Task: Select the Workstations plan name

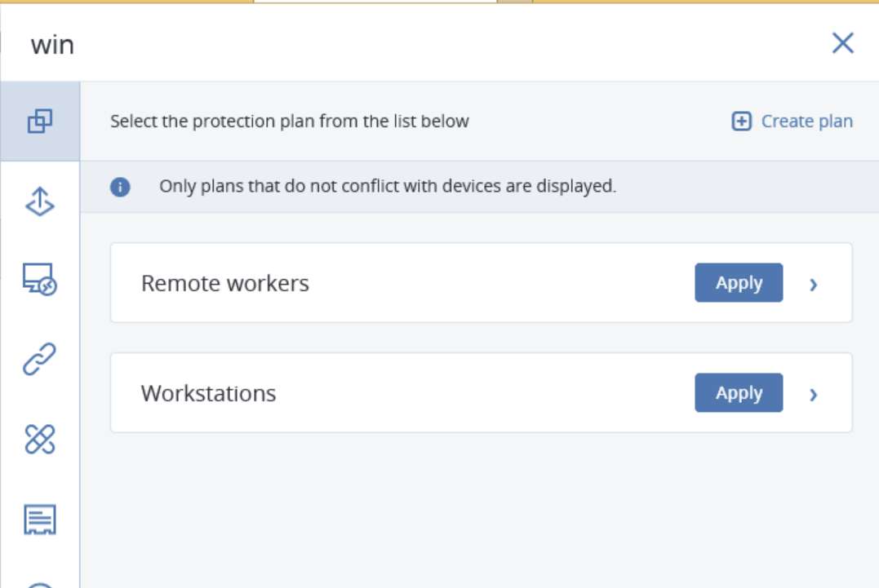Action: coord(209,394)
